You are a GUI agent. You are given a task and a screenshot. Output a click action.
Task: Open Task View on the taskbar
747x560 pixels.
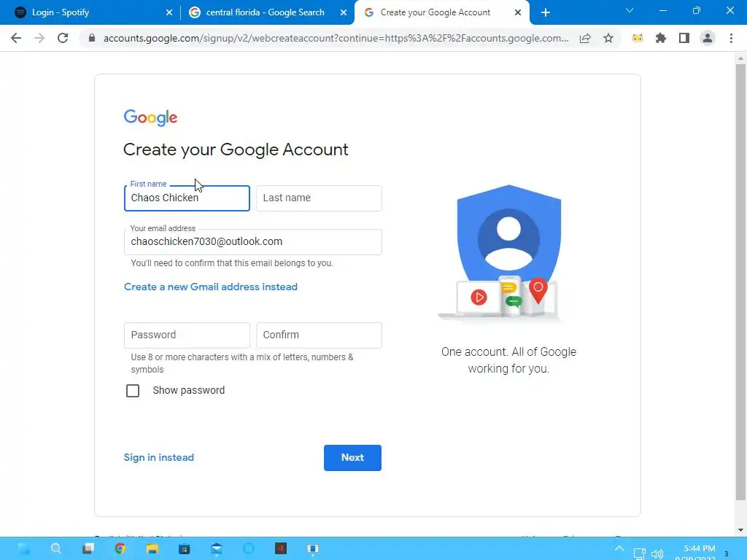(x=88, y=548)
